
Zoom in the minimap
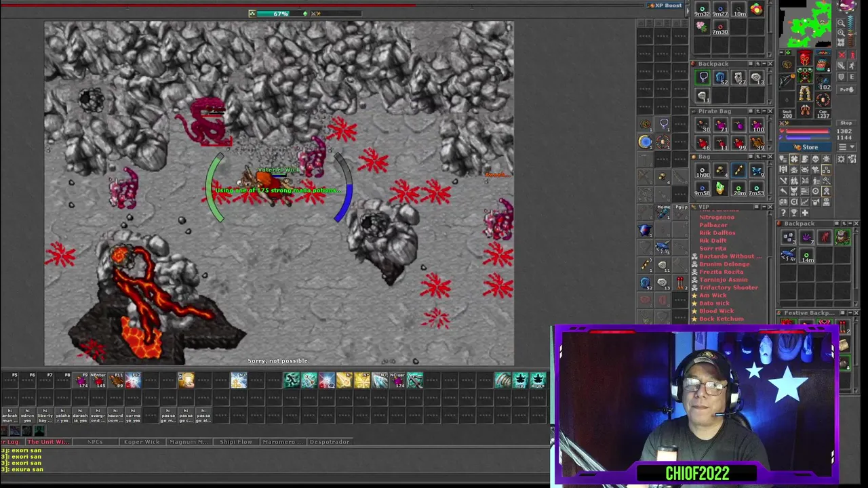click(842, 33)
